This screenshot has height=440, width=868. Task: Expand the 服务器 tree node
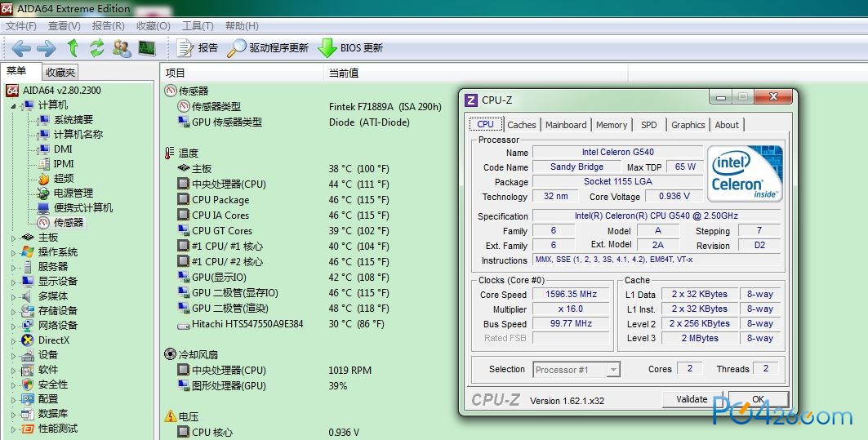coord(14,267)
